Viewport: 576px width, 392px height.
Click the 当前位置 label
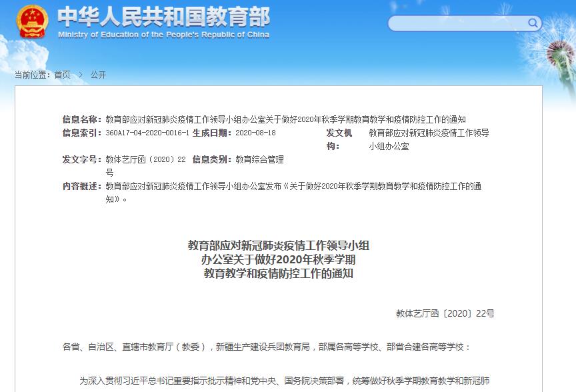coord(32,75)
